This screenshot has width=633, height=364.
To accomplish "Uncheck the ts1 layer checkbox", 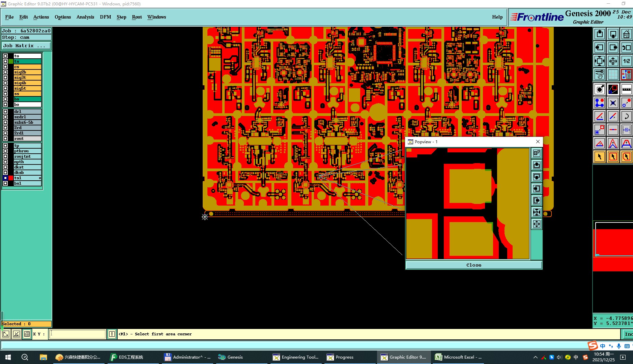I will (5, 178).
